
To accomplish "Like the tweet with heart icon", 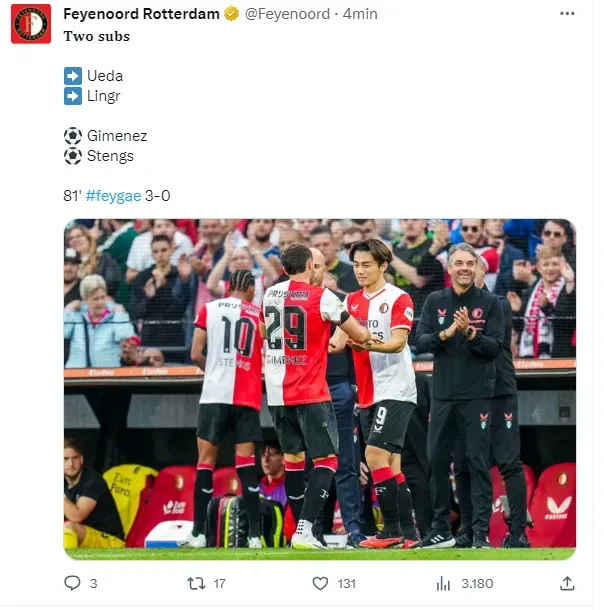I will 320,583.
